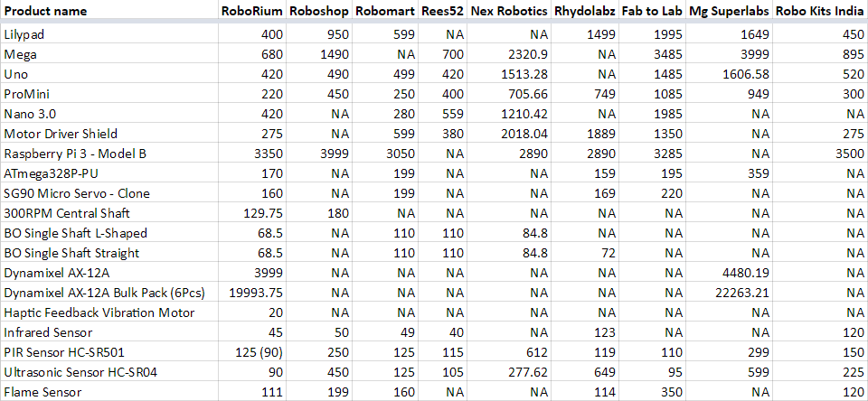
Task: Select the 1210.42 Nano 3.0 price cell
Action: 510,114
